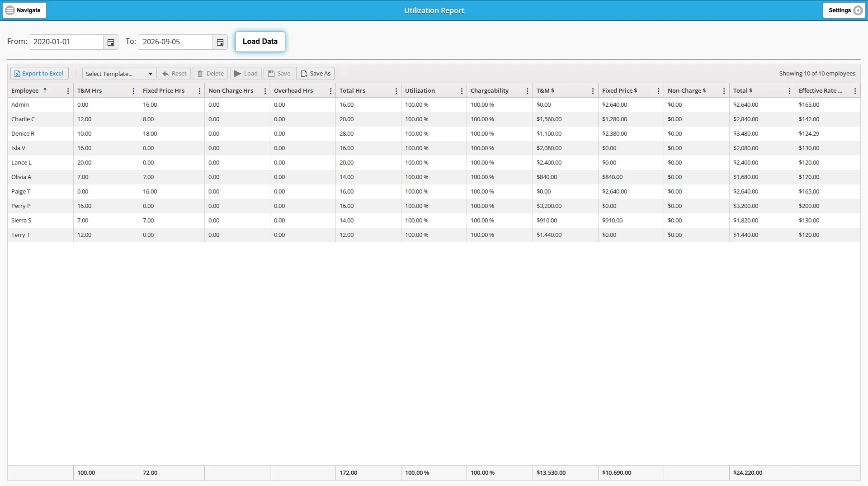
Task: Sort by Fixed Price Hrs column header
Action: coord(164,91)
